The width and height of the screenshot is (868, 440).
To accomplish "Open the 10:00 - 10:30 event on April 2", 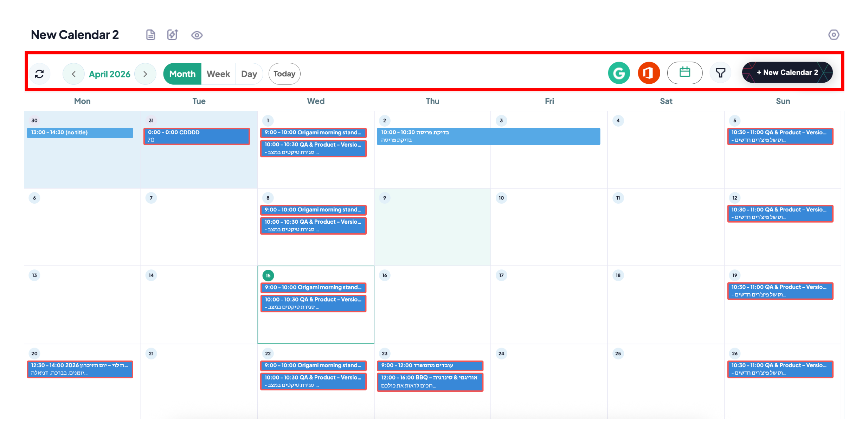I will [488, 136].
